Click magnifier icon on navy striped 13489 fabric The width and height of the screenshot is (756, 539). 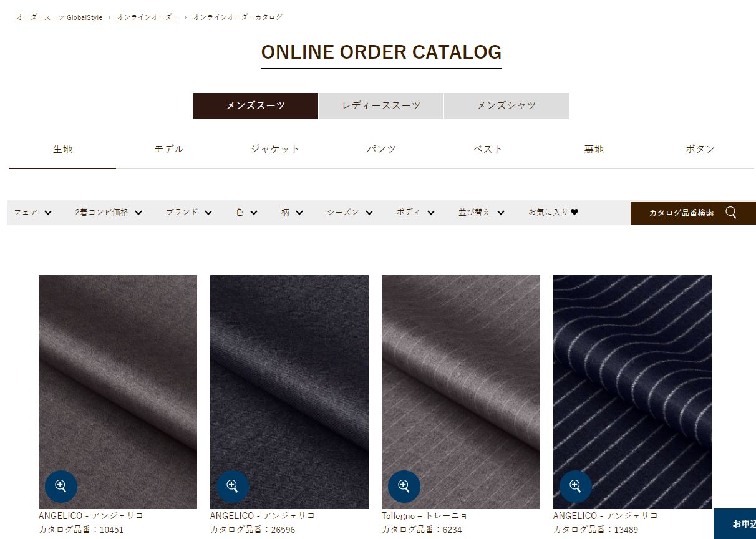pyautogui.click(x=576, y=487)
